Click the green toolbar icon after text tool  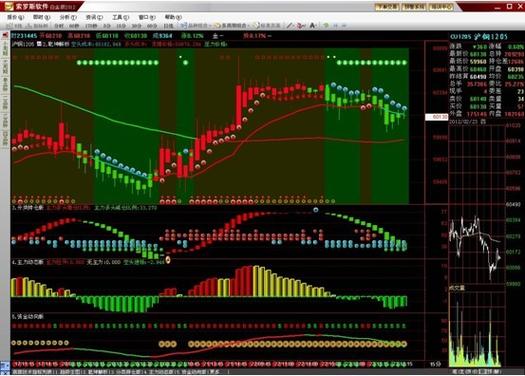coord(326,25)
